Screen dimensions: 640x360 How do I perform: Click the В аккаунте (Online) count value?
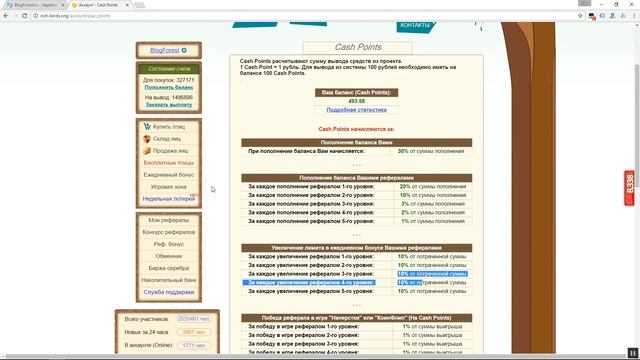pos(194,345)
